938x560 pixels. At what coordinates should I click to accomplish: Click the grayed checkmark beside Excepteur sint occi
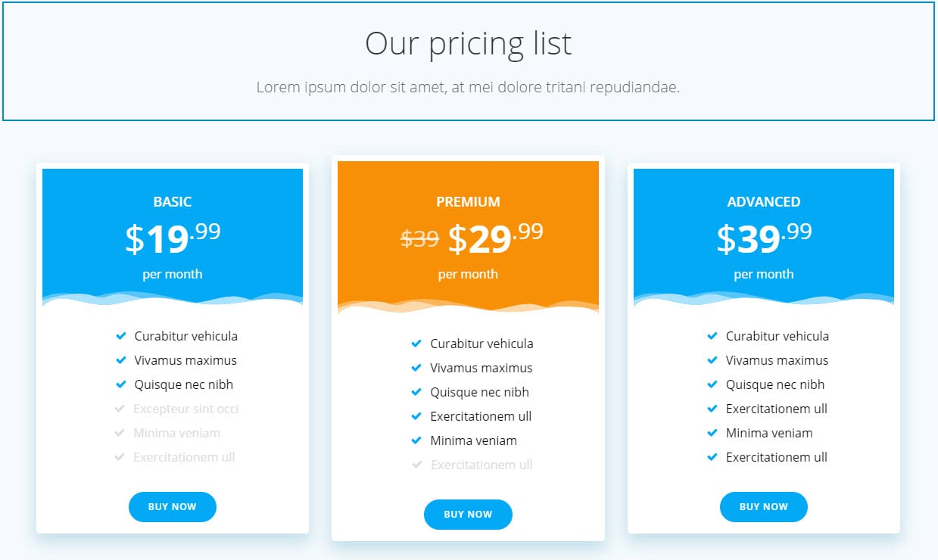(x=121, y=409)
